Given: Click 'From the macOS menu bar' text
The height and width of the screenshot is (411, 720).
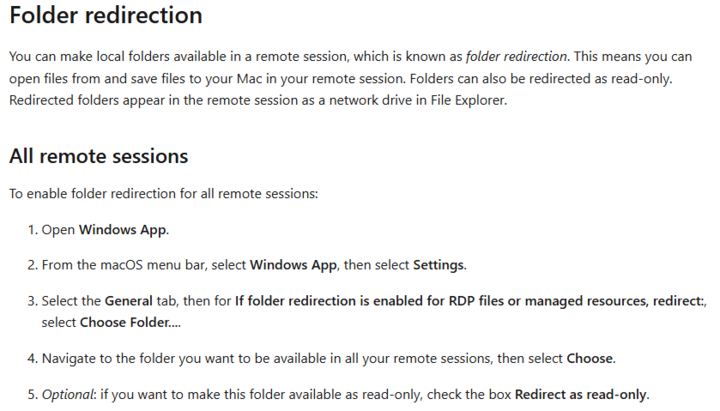Looking at the screenshot, I should pos(123,265).
